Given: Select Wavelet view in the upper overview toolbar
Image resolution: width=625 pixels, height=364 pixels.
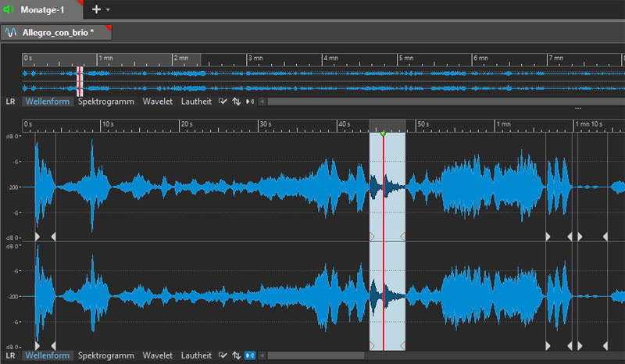Looking at the screenshot, I should tap(158, 102).
